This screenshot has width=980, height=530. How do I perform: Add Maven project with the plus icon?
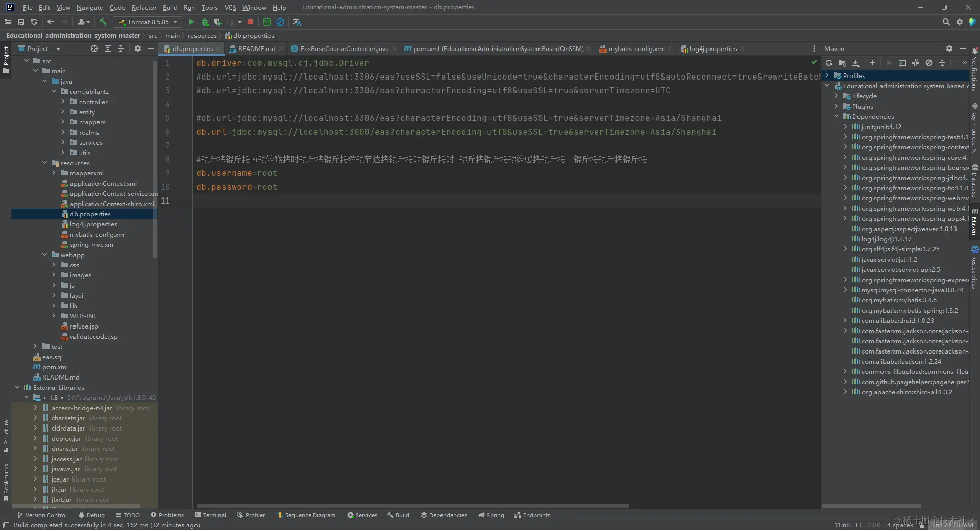tap(872, 63)
